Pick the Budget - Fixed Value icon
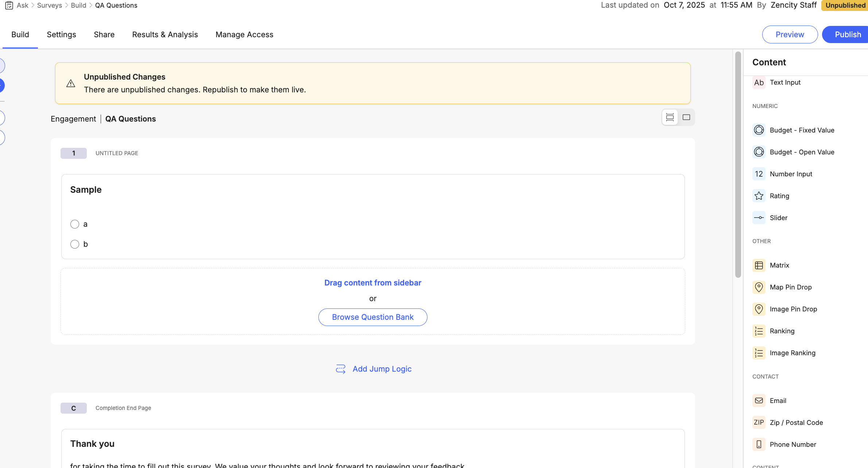This screenshot has height=468, width=868. coord(759,130)
